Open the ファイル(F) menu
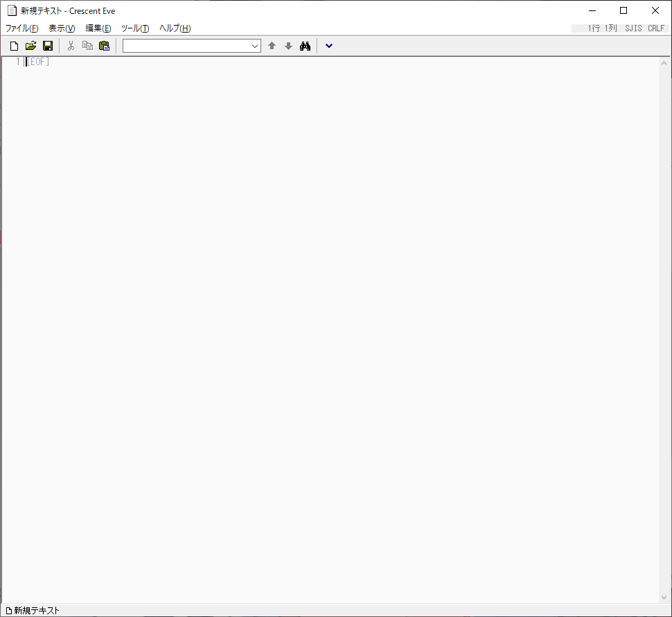This screenshot has height=617, width=672. point(21,28)
